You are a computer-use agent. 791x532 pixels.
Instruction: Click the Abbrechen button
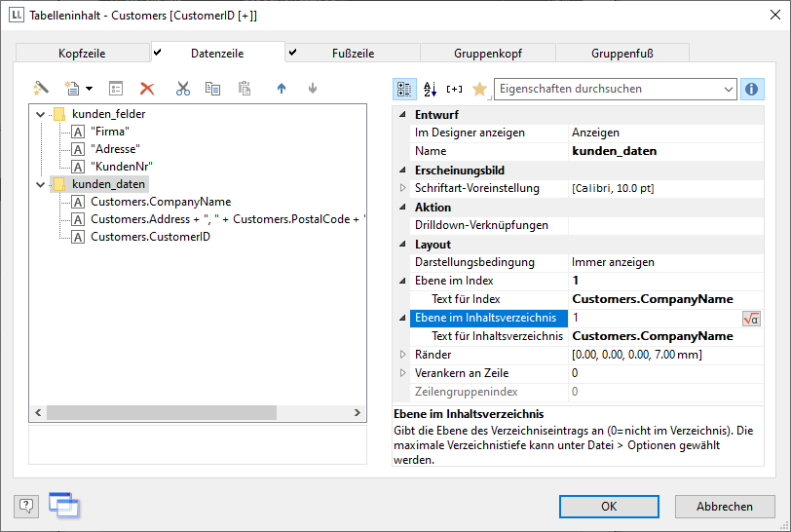726,507
